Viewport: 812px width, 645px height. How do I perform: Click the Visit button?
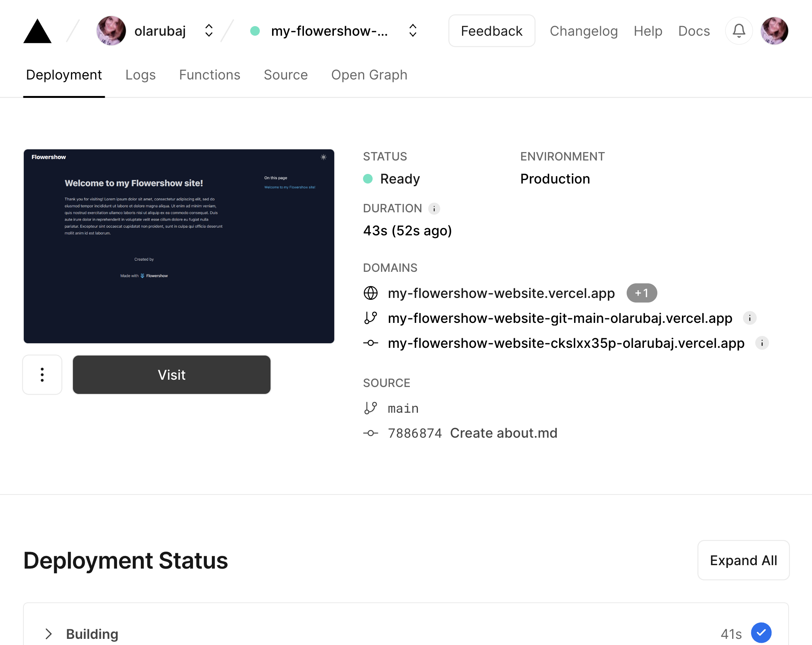(x=172, y=375)
